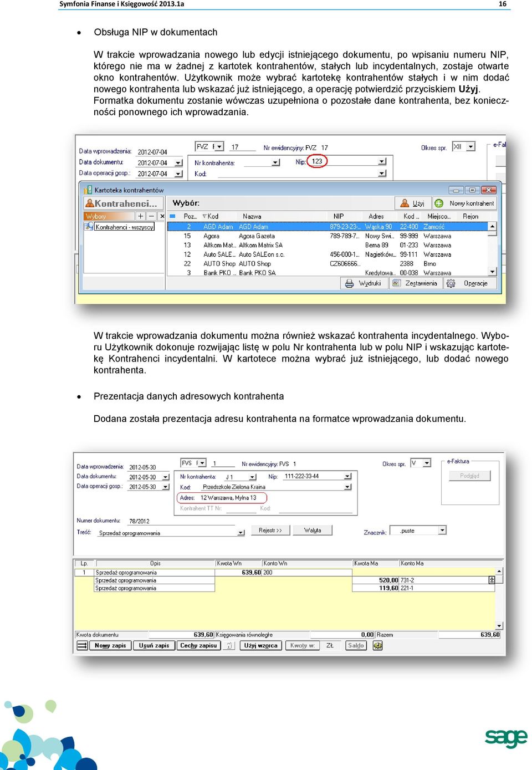Click the Cechy zapisu button
This screenshot has height=770, width=532.
coord(199,645)
